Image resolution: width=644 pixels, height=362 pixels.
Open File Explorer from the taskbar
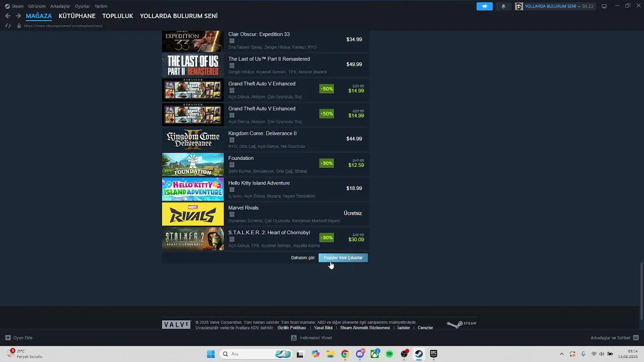point(331,354)
